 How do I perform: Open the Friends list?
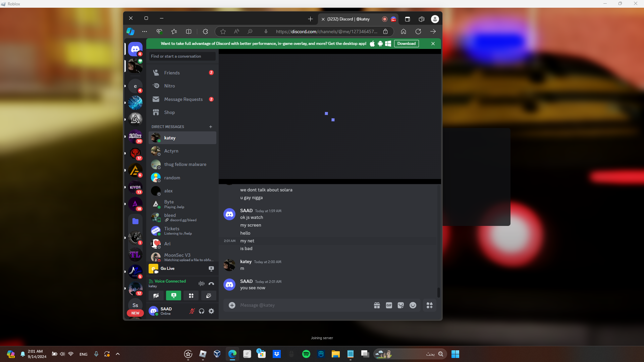coord(182,73)
